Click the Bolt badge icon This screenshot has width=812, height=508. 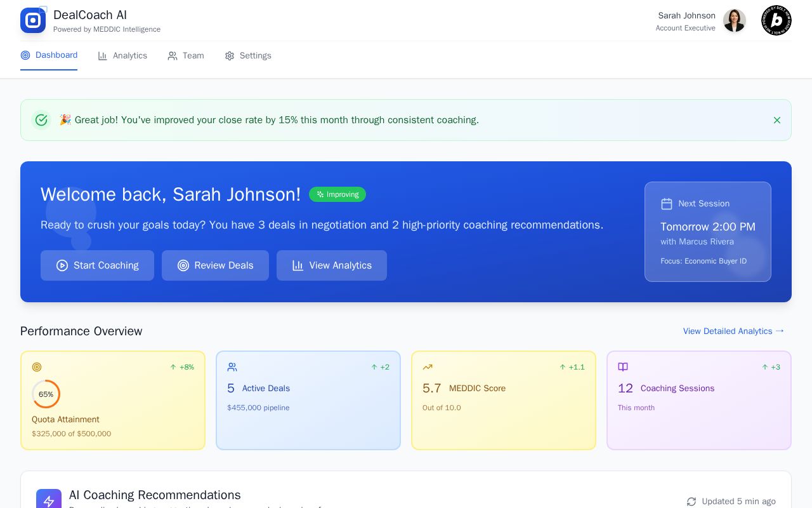click(776, 20)
